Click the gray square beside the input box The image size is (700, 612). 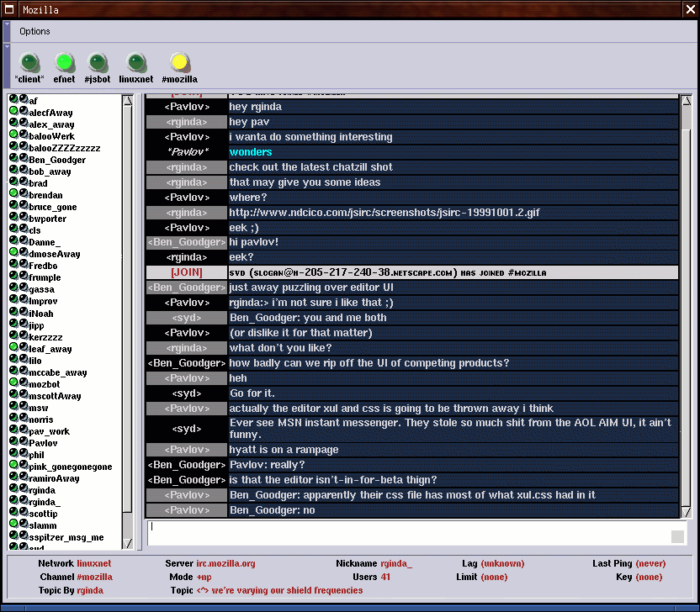click(677, 536)
